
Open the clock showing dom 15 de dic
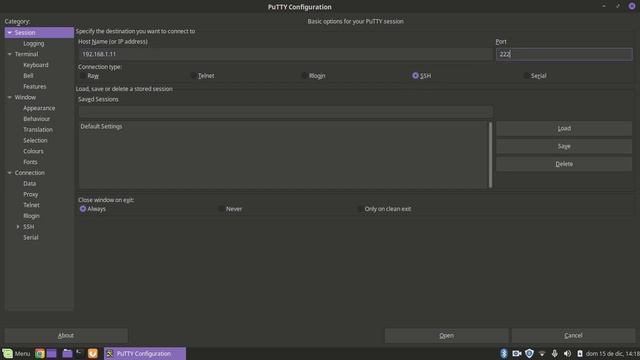click(x=613, y=353)
